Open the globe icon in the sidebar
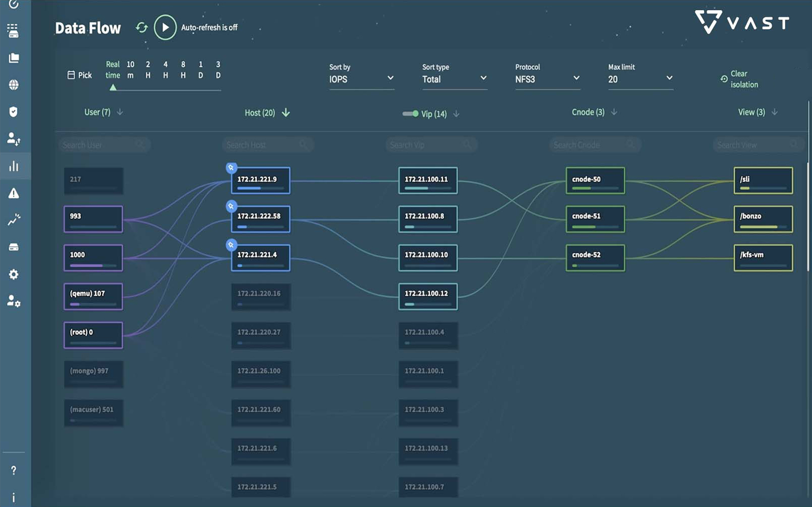The height and width of the screenshot is (507, 812). (14, 85)
